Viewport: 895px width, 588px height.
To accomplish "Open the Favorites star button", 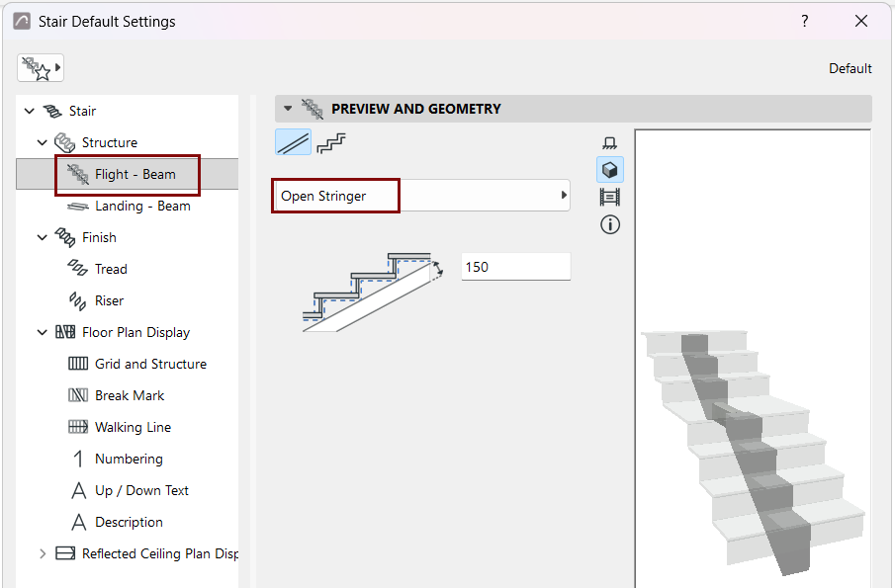I will 40,68.
